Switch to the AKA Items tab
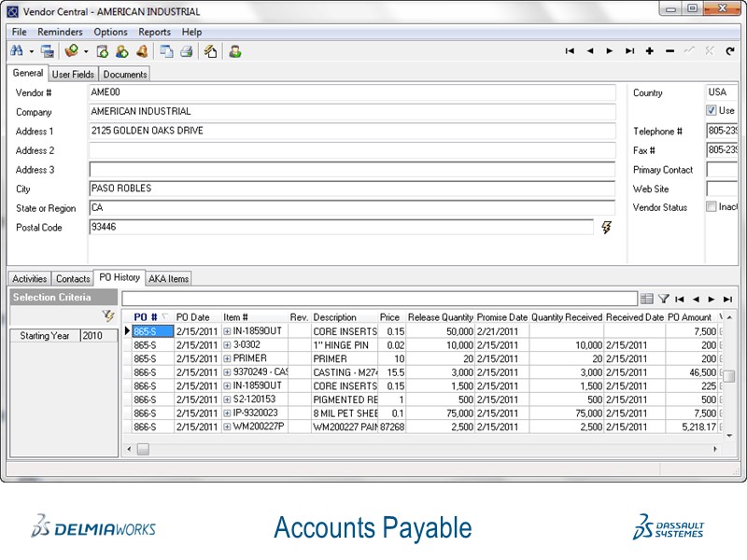 [168, 278]
